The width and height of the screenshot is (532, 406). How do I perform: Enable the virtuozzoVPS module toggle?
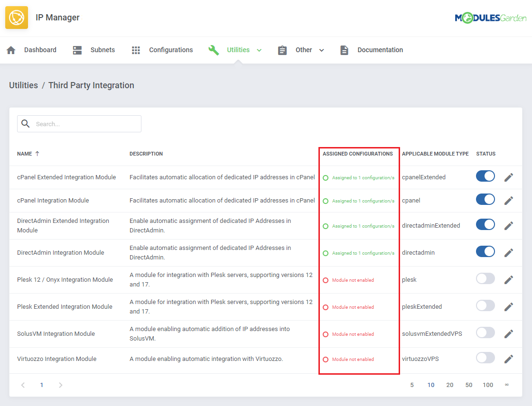point(485,358)
